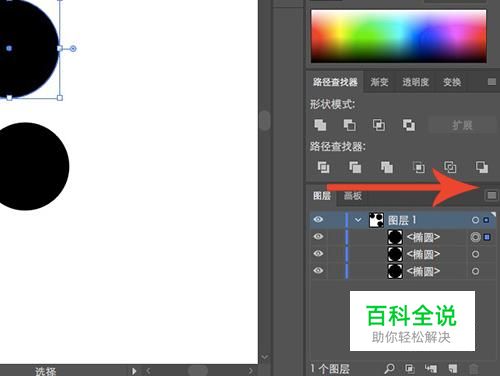The width and height of the screenshot is (500, 376).
Task: Switch to the 渐变 tab
Action: [379, 82]
